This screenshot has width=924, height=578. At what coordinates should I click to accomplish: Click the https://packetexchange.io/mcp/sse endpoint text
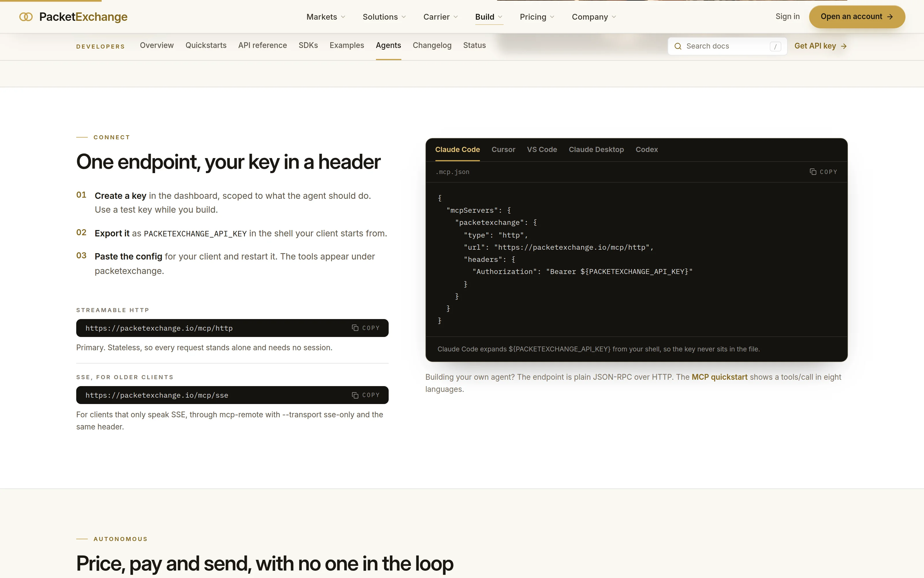[157, 395]
